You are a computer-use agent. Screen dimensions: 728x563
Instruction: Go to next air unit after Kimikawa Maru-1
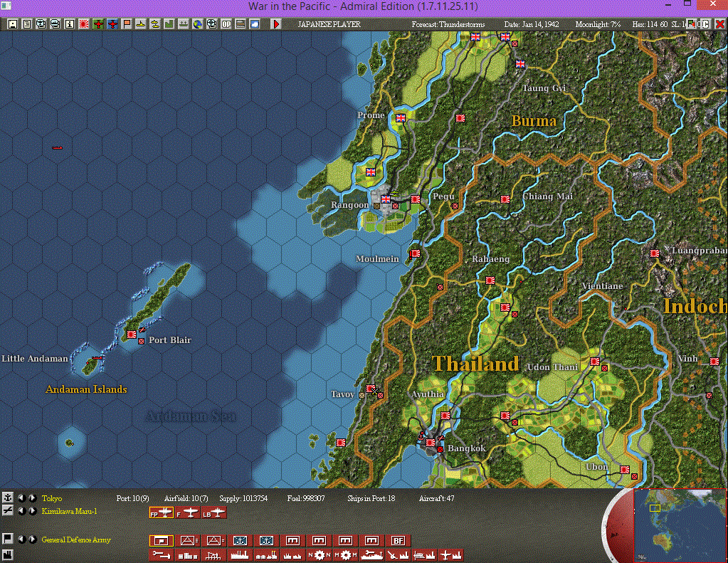[x=33, y=510]
